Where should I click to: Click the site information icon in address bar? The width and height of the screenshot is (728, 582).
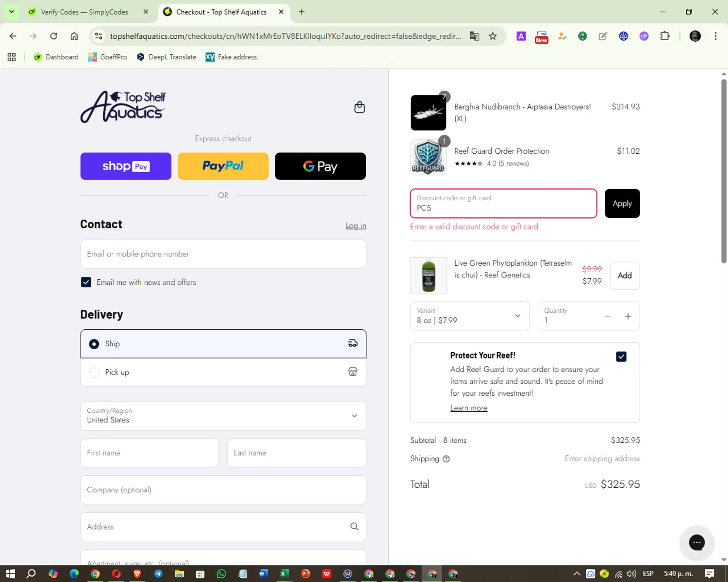99,36
